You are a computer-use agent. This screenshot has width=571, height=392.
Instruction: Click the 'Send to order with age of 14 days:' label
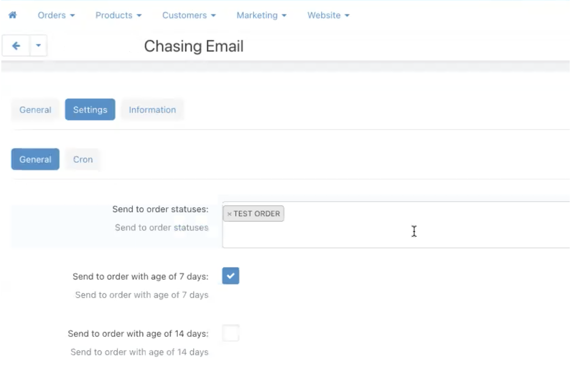(x=138, y=334)
